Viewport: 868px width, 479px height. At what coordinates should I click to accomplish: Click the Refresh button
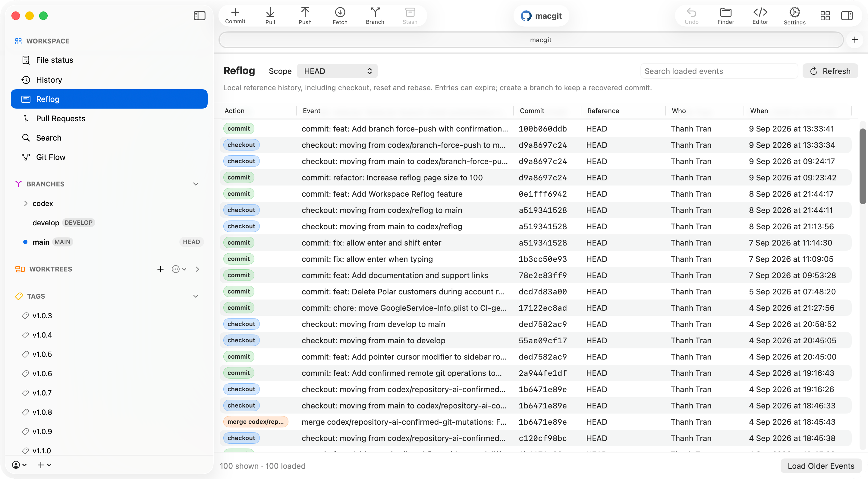pos(830,71)
